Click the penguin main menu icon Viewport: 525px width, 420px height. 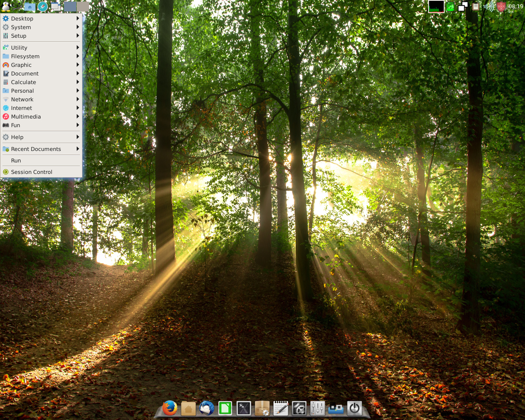point(6,6)
